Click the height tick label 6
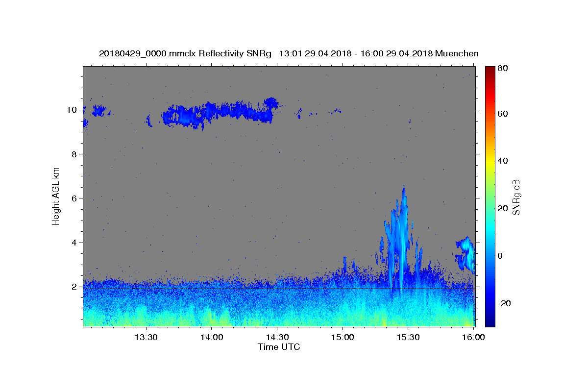The image size is (588, 392). coord(75,198)
